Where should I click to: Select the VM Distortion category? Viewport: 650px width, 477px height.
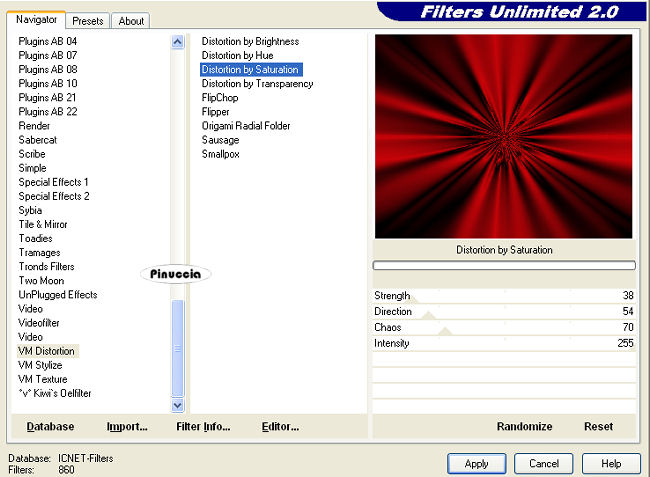46,351
